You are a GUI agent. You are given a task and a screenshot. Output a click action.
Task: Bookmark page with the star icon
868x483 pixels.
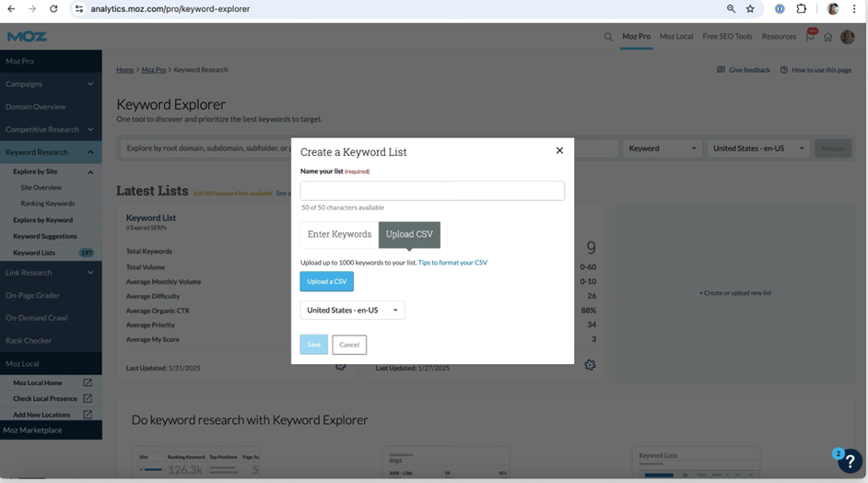750,9
